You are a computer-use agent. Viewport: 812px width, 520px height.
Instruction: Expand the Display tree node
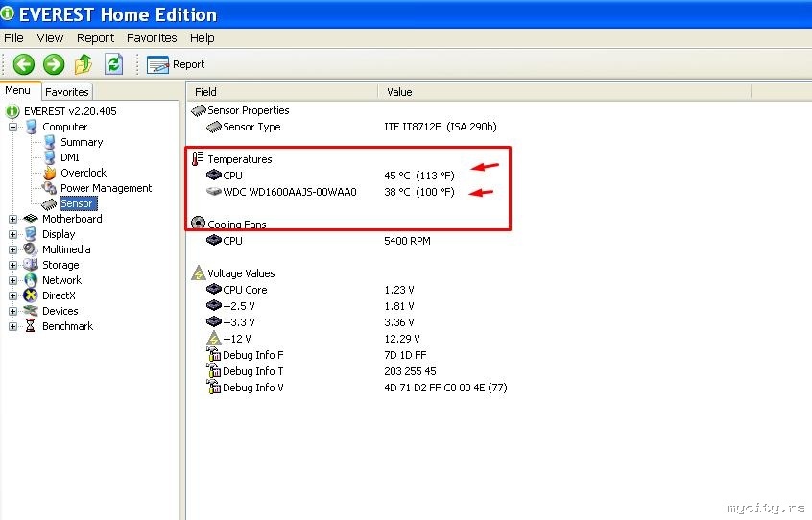click(x=12, y=234)
